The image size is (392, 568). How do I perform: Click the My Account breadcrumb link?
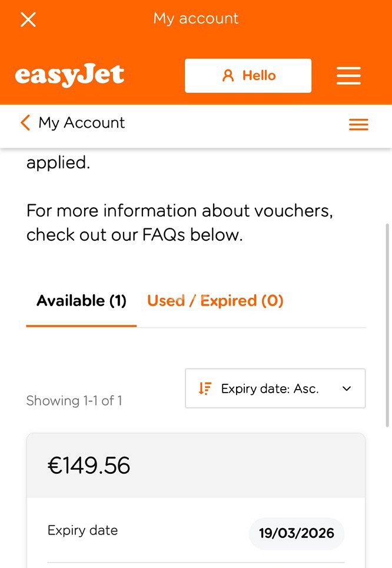(x=81, y=123)
